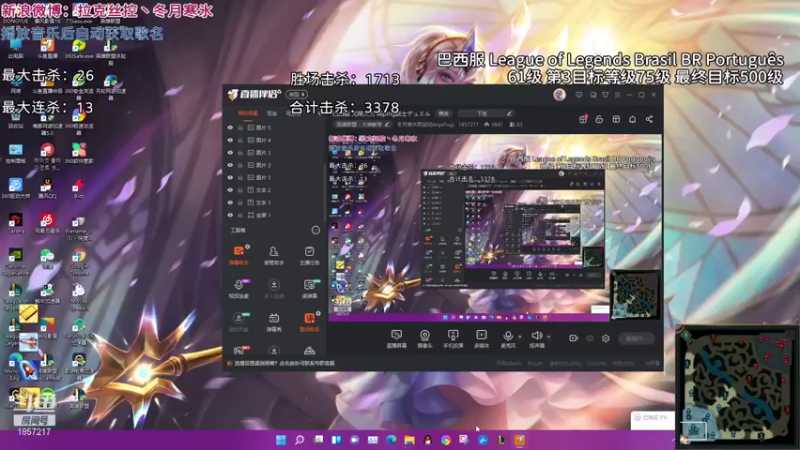Add a 摄像头 camera source
Image resolution: width=800 pixels, height=450 pixels.
pyautogui.click(x=424, y=339)
